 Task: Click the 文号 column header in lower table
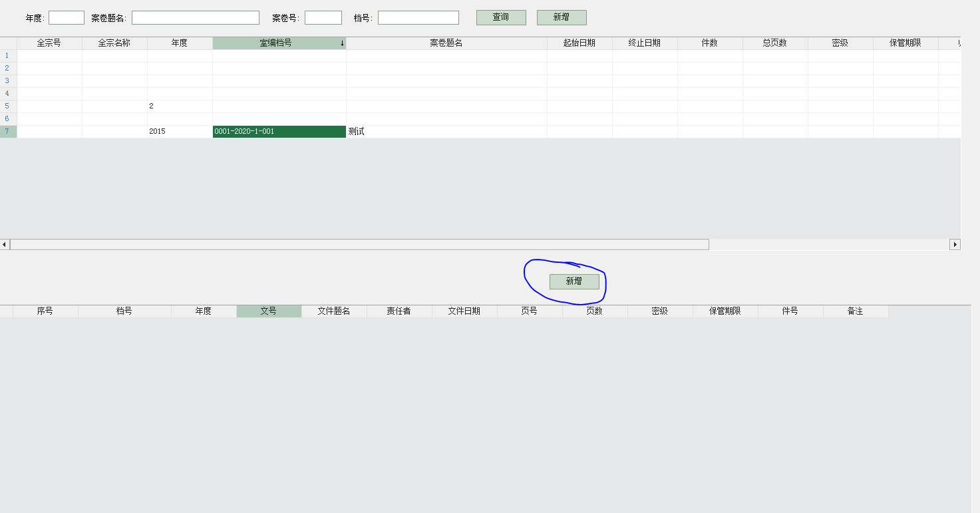click(x=269, y=311)
